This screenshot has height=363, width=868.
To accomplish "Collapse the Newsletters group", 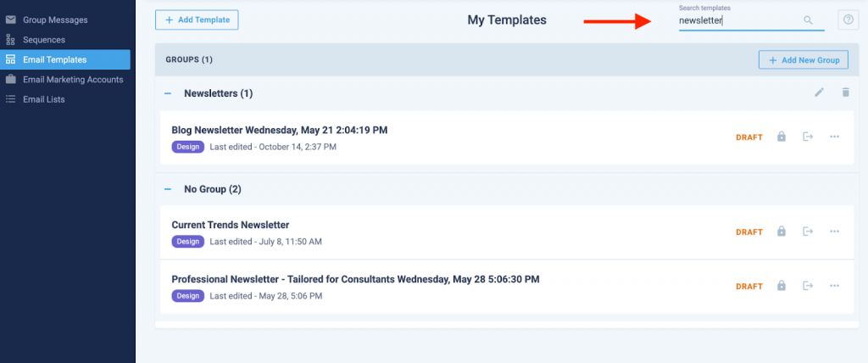I will click(x=168, y=93).
